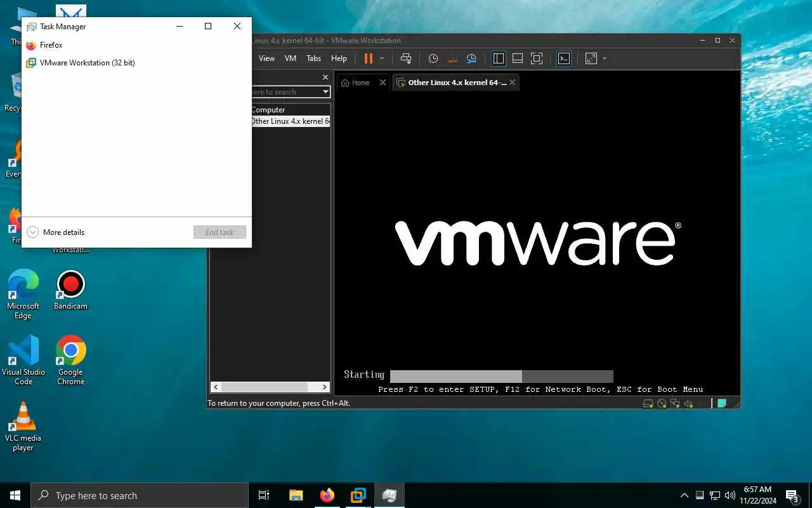Click the teal message log status icon
The width and height of the screenshot is (812, 508).
722,403
